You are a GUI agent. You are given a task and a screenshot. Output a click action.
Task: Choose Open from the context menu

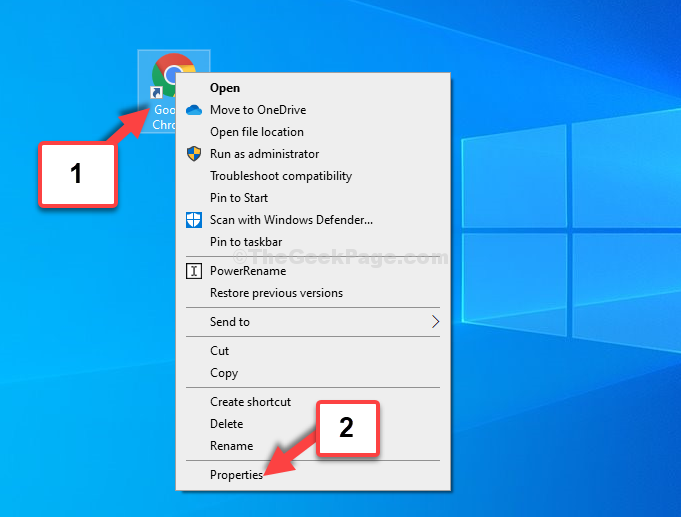pyautogui.click(x=313, y=88)
